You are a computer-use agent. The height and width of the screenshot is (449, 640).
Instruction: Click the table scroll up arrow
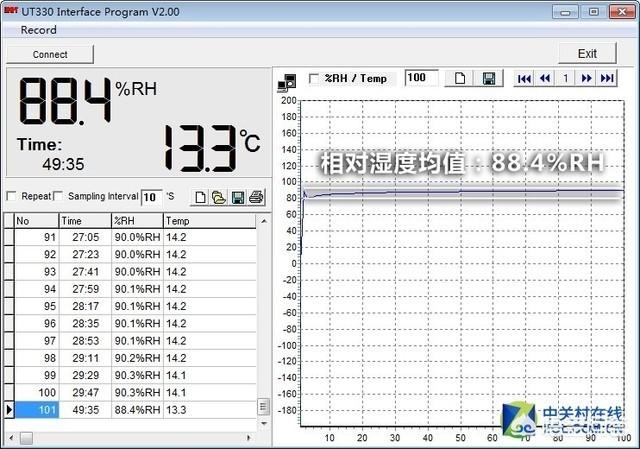[x=264, y=221]
